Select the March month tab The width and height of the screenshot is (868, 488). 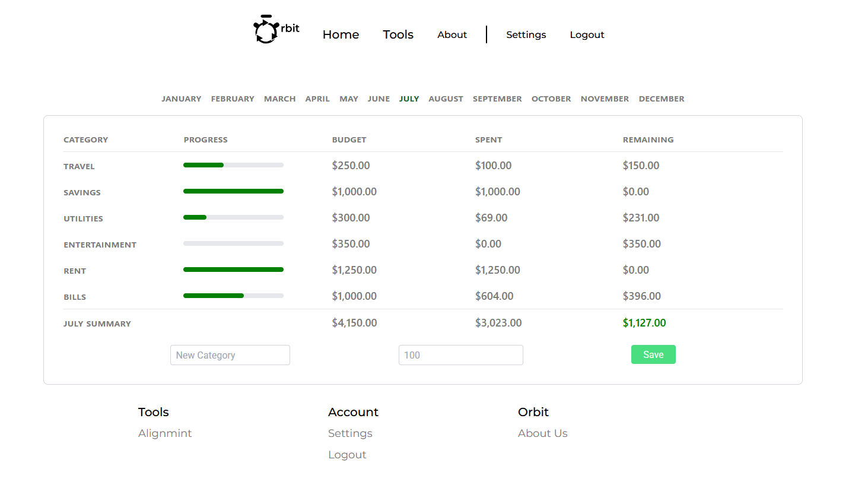(279, 99)
